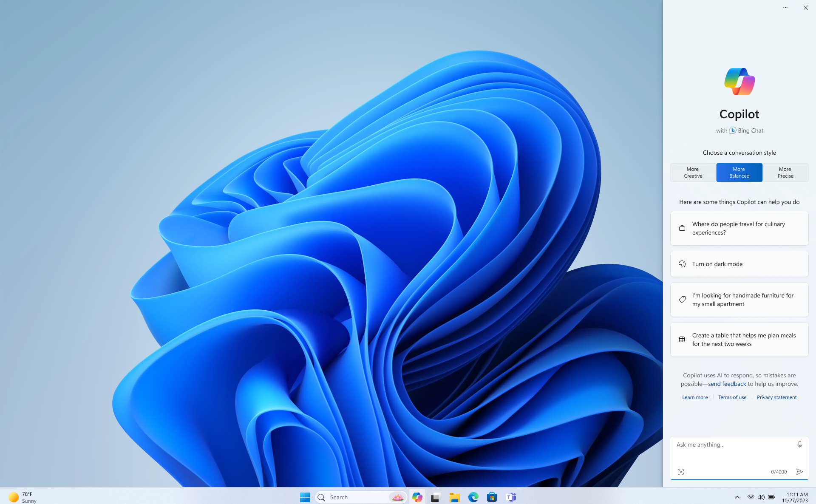
Task: Select More Balanced conversation style
Action: (x=739, y=173)
